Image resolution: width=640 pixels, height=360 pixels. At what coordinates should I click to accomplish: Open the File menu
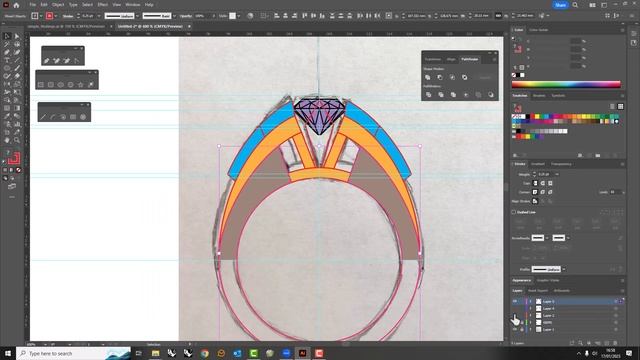click(x=32, y=5)
